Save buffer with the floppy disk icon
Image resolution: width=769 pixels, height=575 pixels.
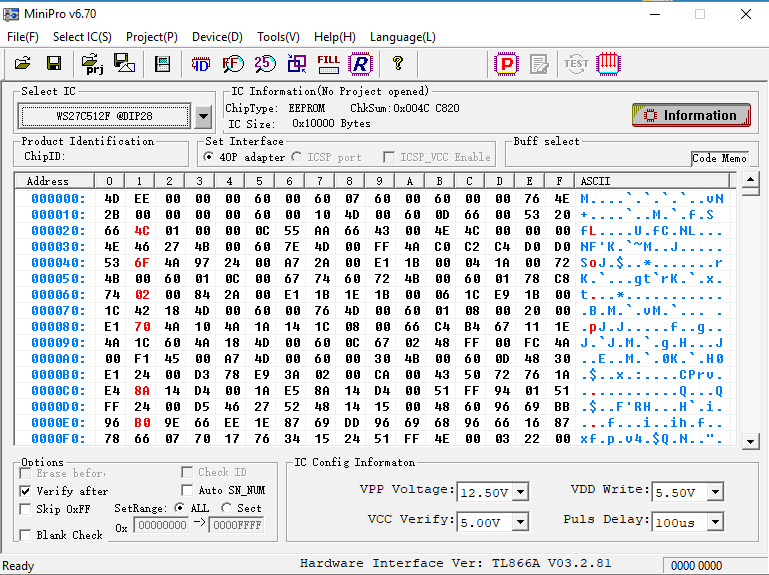coord(54,63)
